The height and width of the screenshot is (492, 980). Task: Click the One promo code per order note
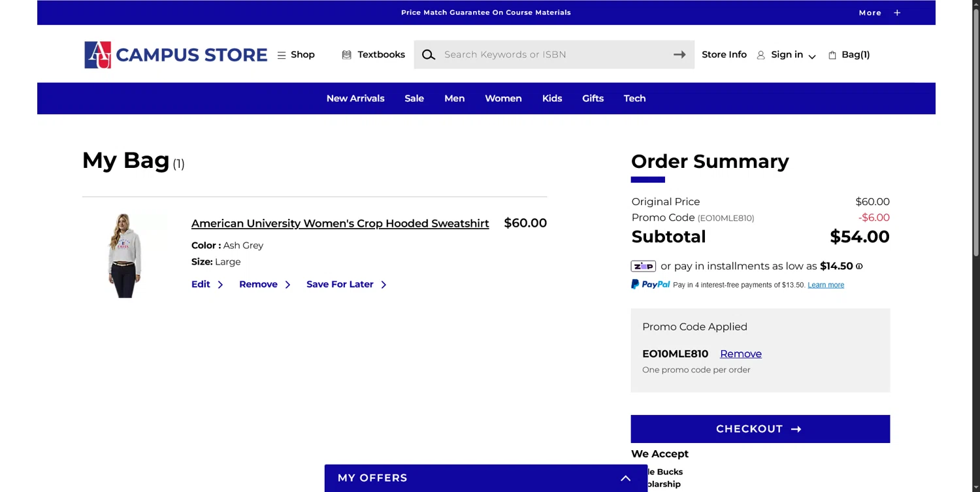(696, 370)
